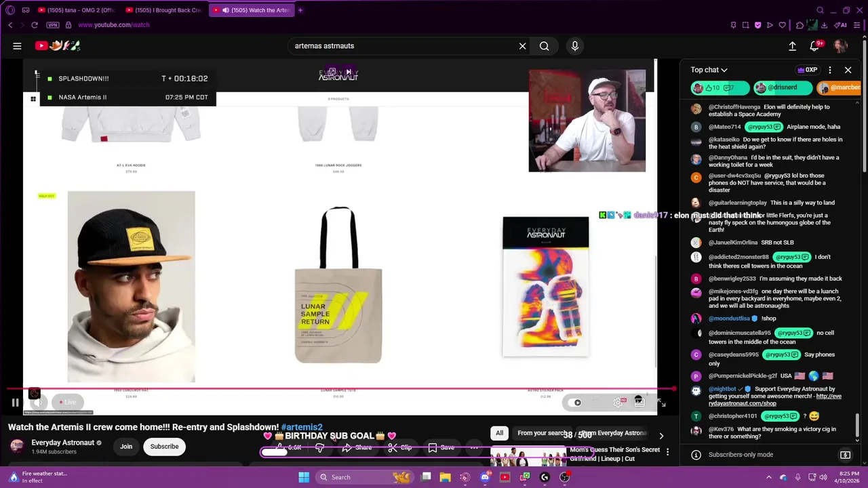Image resolution: width=868 pixels, height=488 pixels.
Task: Click the @drisnerd pinned chat chip
Action: (x=783, y=87)
